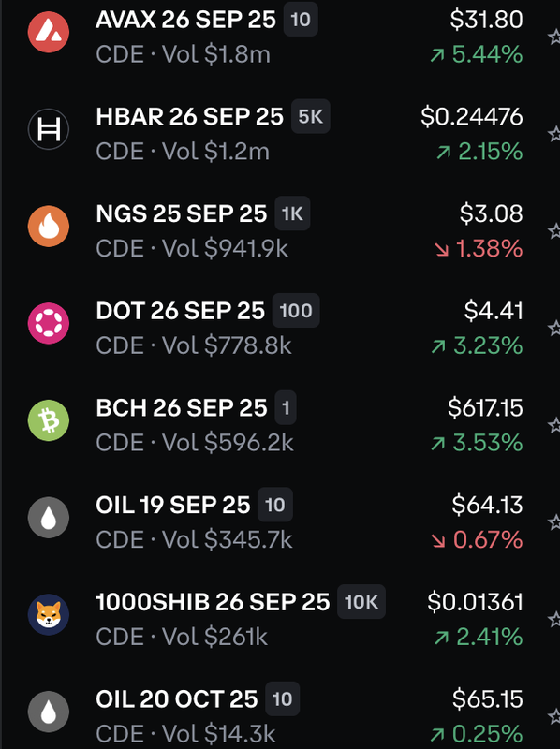Click the red Avalanche AVAX coin icon
The height and width of the screenshot is (749, 560).
click(x=49, y=33)
